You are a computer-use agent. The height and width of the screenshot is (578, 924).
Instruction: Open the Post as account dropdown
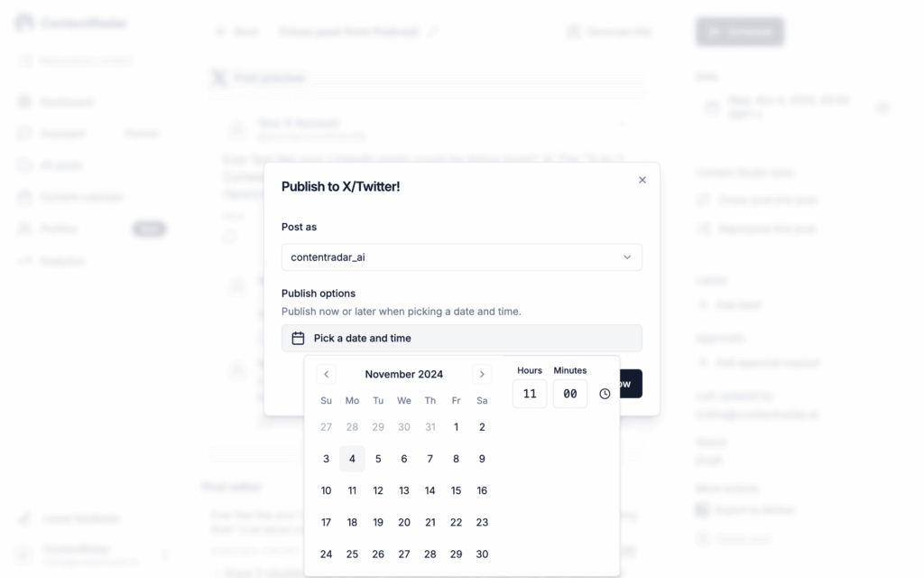click(461, 257)
